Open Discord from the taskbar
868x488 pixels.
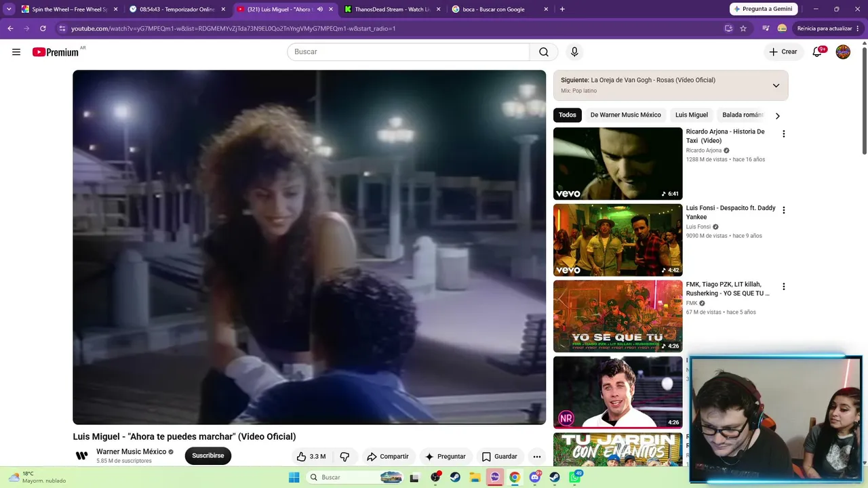click(x=535, y=477)
